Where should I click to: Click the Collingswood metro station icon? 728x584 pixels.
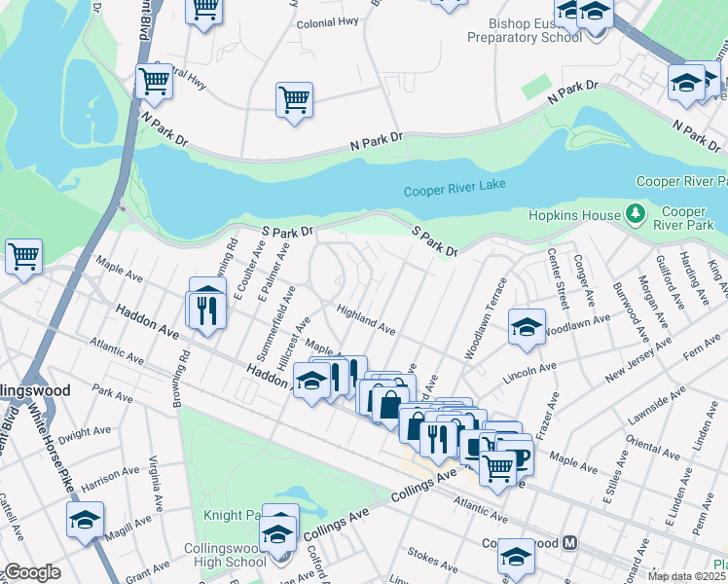coord(569,543)
